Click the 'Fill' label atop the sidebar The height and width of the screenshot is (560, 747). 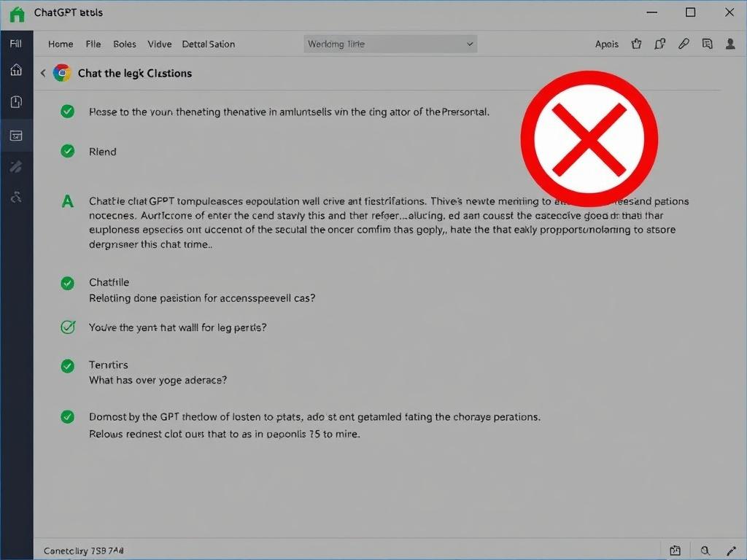(x=15, y=44)
